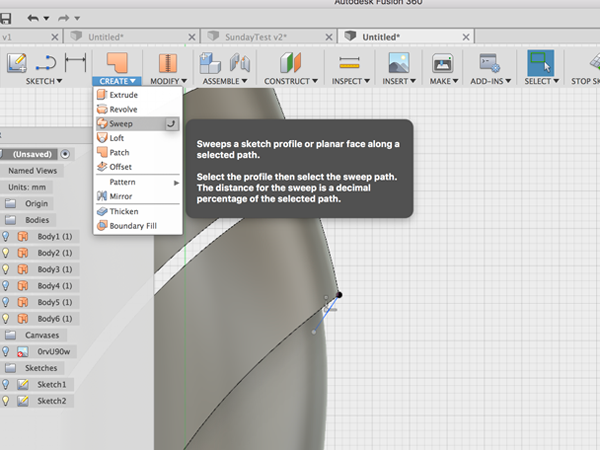Viewport: 600px width, 450px height.
Task: Click the Modify stitch icon
Action: (x=168, y=62)
